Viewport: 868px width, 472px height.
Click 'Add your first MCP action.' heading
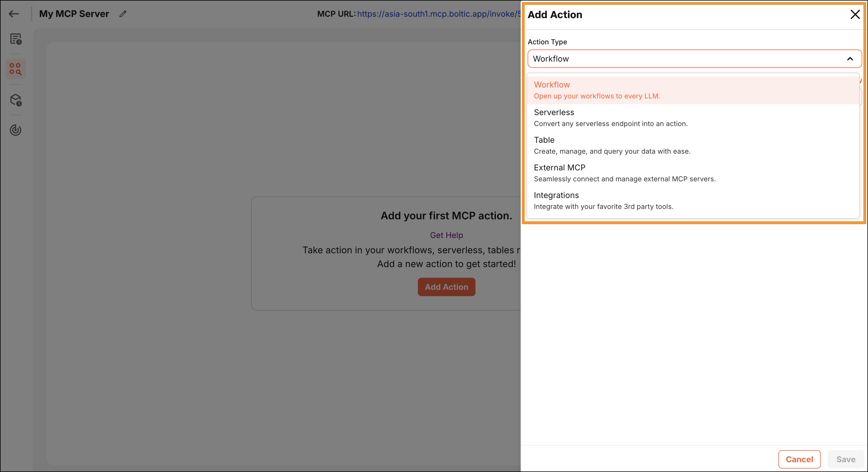click(x=446, y=216)
